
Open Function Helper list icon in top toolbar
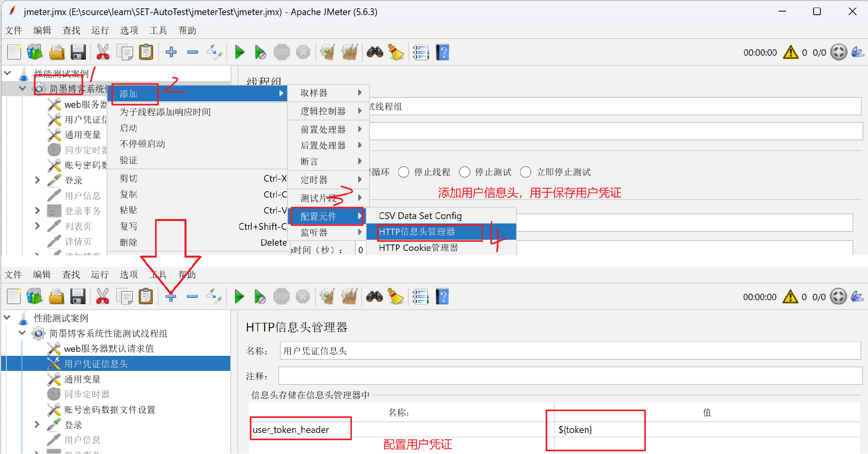tap(421, 52)
